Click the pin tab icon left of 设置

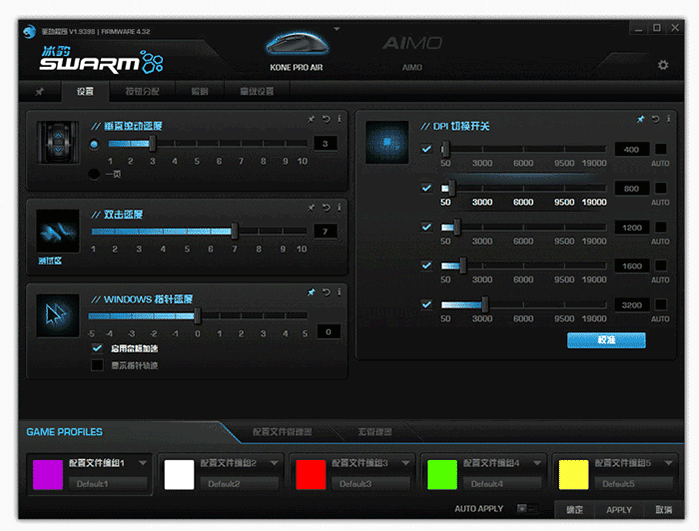point(40,91)
